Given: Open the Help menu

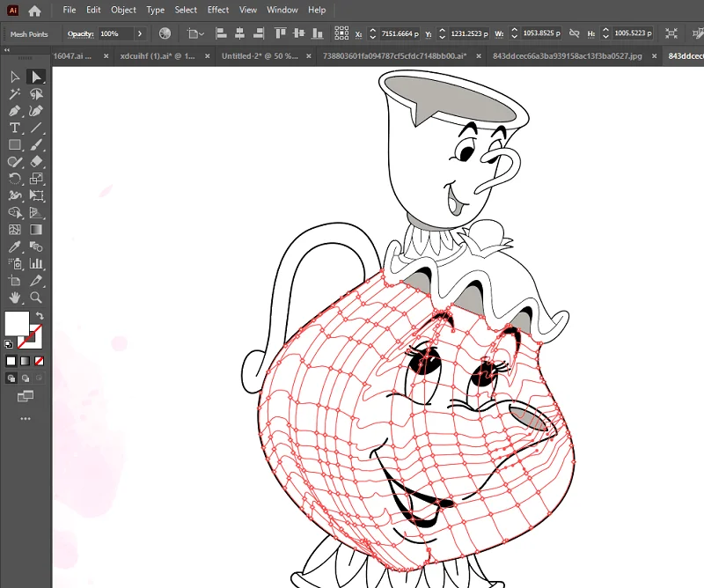Looking at the screenshot, I should pyautogui.click(x=317, y=10).
